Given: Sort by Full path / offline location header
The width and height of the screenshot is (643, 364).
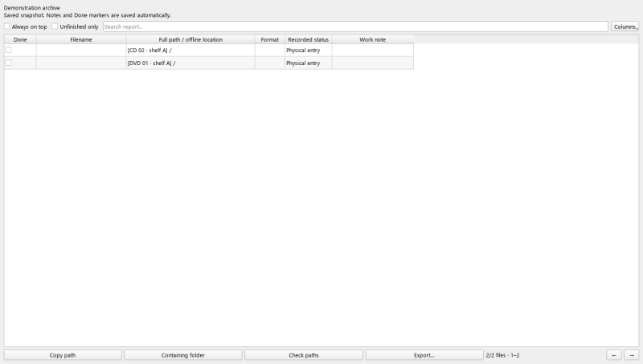Looking at the screenshot, I should (190, 39).
